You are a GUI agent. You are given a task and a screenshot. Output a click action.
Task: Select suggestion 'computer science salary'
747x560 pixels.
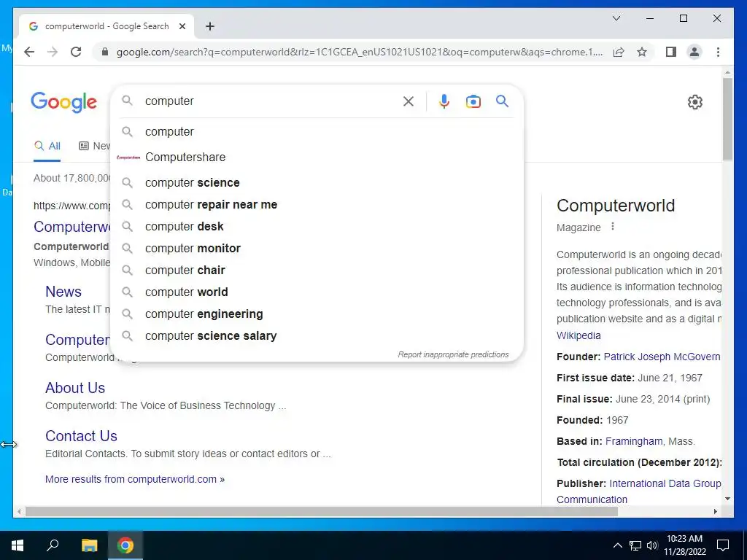point(317,336)
